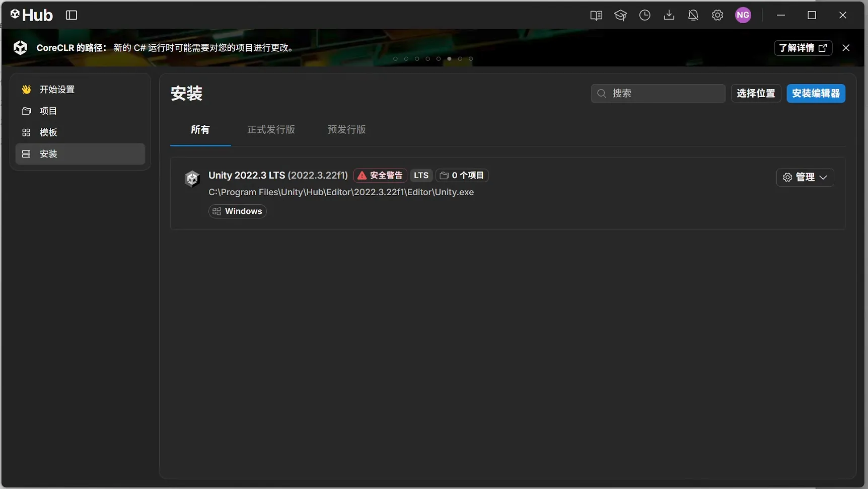Click the 选择位置 button
868x489 pixels.
pyautogui.click(x=756, y=94)
